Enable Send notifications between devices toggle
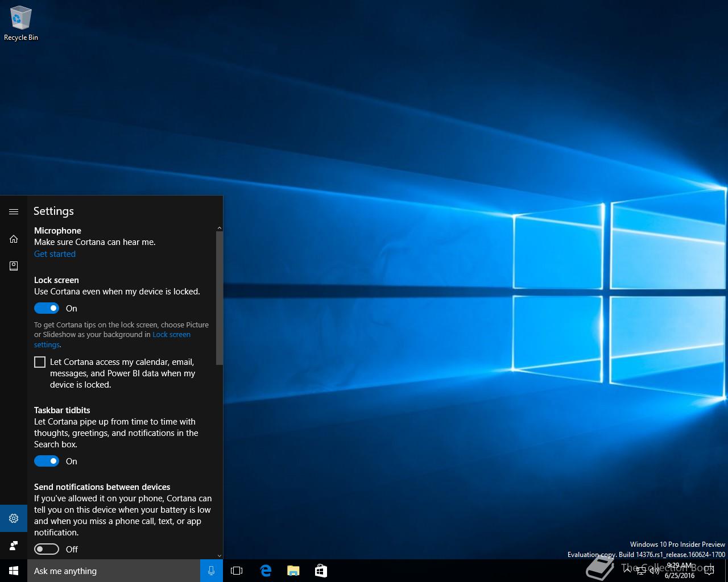The image size is (728, 582). (47, 549)
